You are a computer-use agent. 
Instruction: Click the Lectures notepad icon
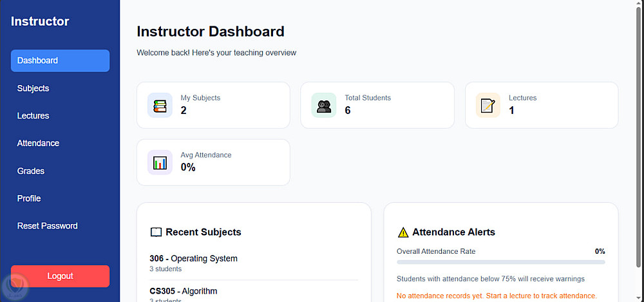(x=488, y=105)
